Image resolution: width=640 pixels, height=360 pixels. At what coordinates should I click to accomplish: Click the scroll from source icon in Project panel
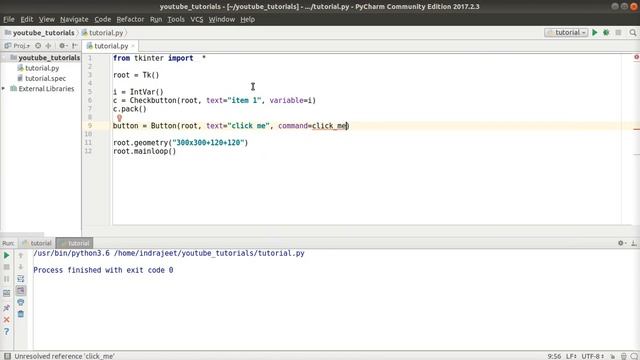pyautogui.click(x=38, y=46)
